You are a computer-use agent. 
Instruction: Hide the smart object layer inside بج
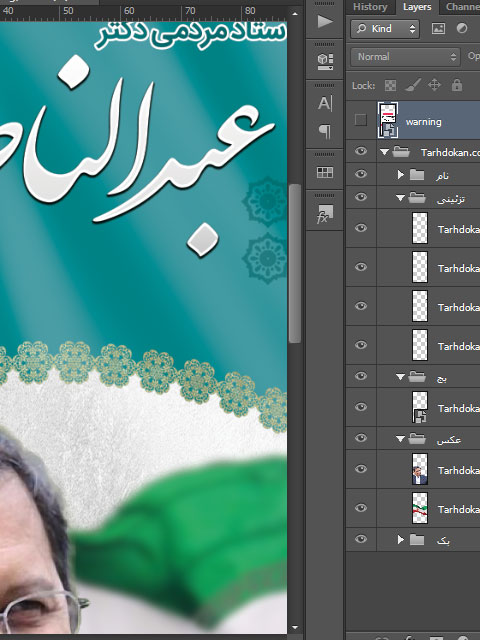click(360, 407)
